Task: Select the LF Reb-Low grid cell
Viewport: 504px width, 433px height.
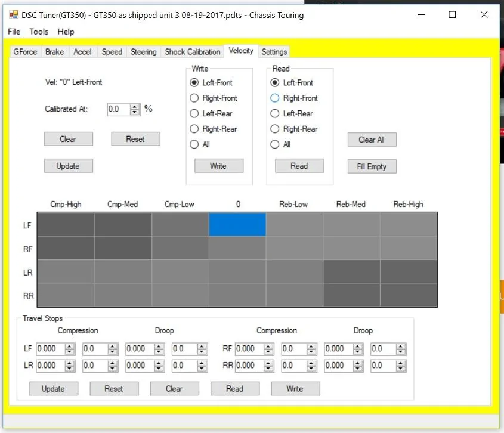Action: point(295,224)
